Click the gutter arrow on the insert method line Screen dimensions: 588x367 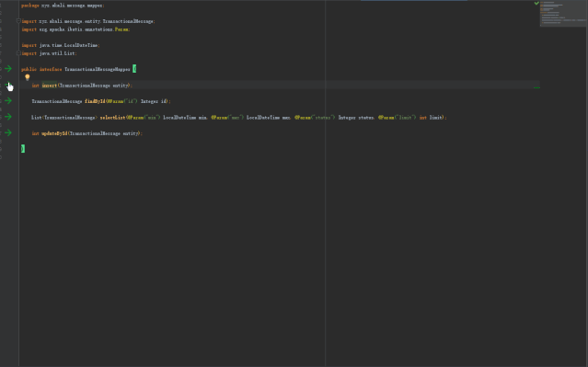coord(8,86)
